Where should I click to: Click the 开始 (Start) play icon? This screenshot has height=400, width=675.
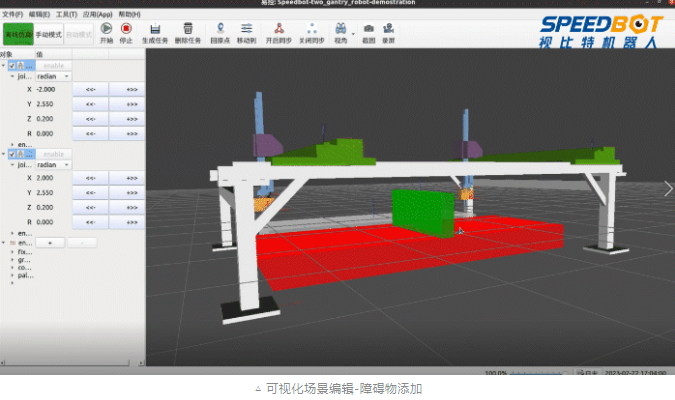(106, 29)
